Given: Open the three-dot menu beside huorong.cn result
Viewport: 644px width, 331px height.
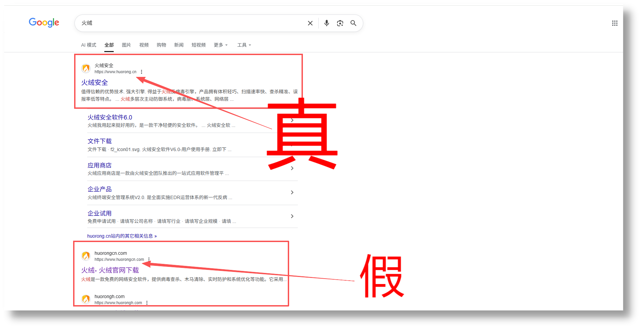Looking at the screenshot, I should click(142, 72).
